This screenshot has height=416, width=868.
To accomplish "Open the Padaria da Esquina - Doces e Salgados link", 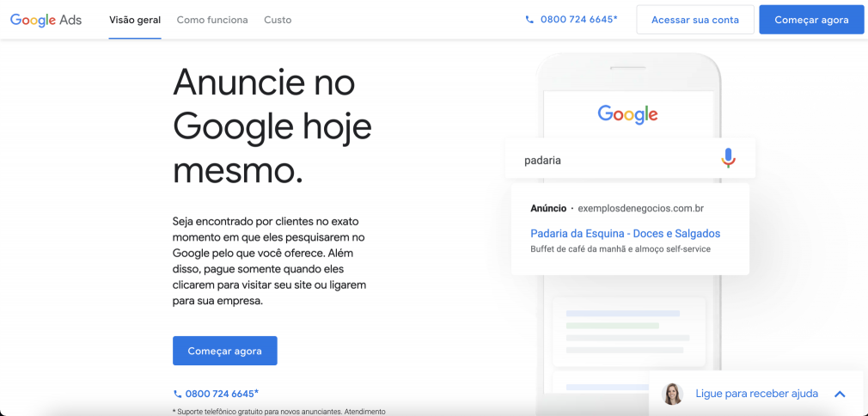I will pos(625,233).
